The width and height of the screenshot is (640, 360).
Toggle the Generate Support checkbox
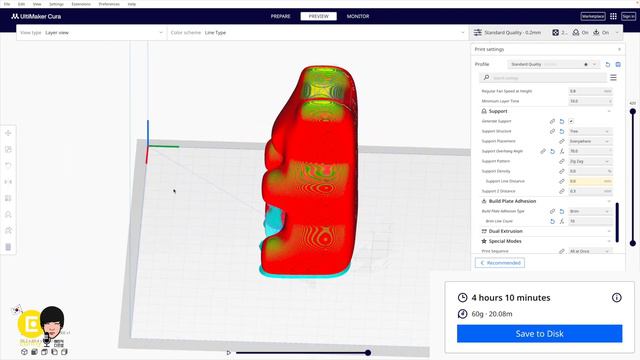coord(571,121)
